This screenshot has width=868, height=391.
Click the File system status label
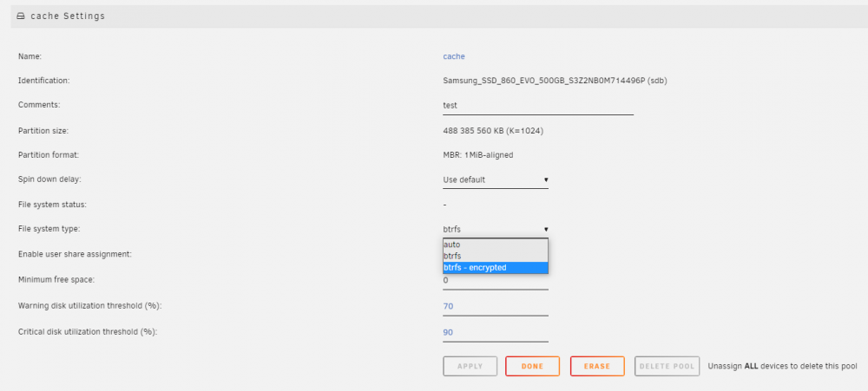tap(53, 205)
